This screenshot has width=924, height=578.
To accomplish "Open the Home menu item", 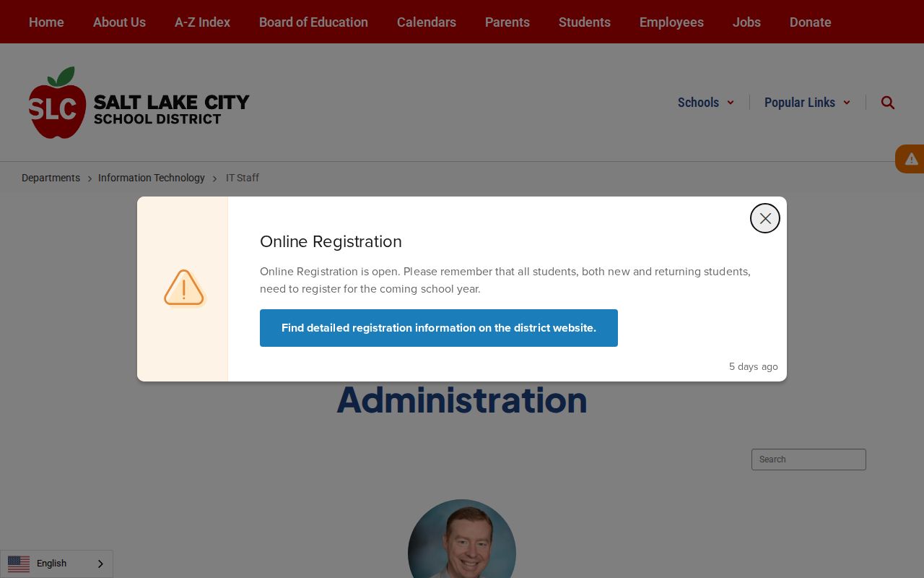I will pyautogui.click(x=46, y=22).
